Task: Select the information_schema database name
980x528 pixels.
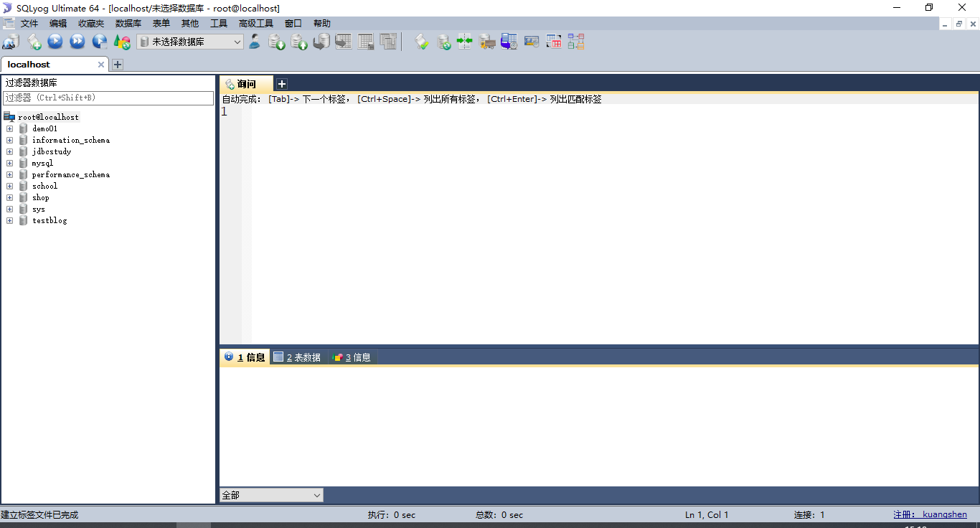Action: [71, 140]
